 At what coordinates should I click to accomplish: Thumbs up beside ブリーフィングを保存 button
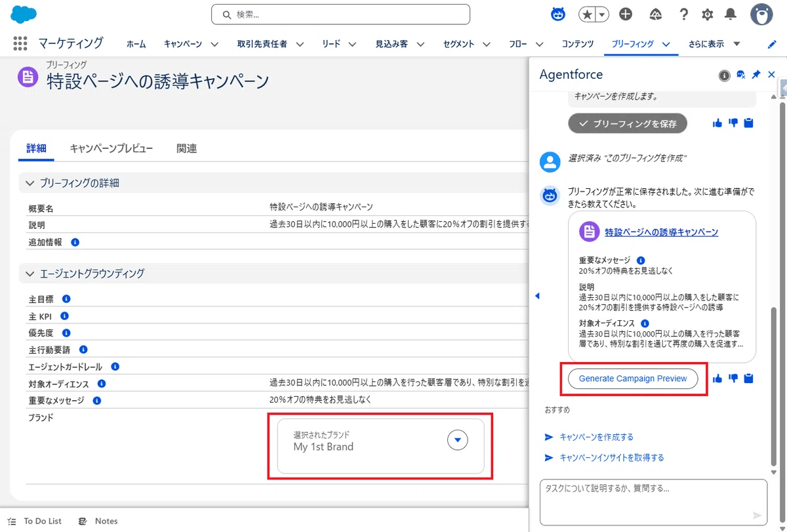click(x=717, y=123)
